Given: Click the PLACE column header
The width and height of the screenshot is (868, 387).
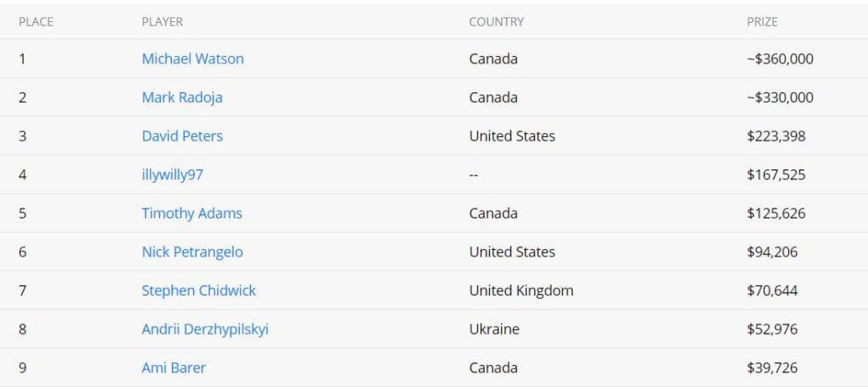Looking at the screenshot, I should tap(36, 22).
